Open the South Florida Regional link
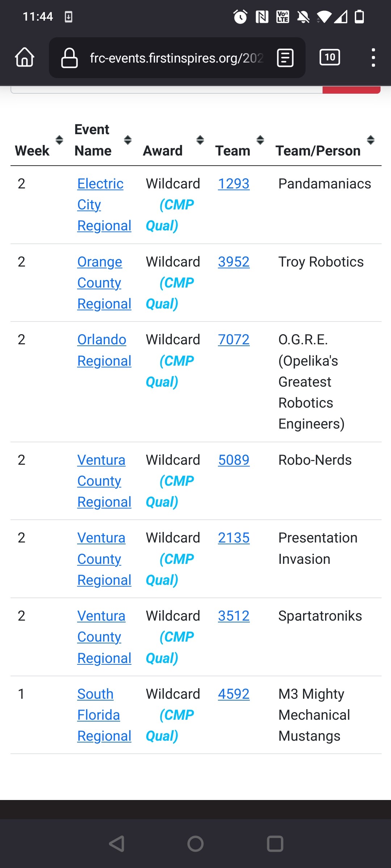This screenshot has width=391, height=868. pyautogui.click(x=104, y=715)
